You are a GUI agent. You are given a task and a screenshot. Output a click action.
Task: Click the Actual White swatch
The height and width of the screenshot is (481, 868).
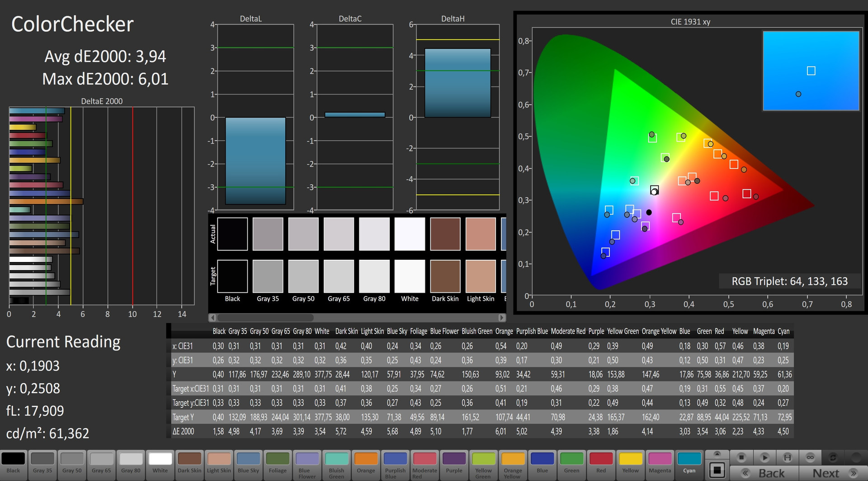pos(410,234)
